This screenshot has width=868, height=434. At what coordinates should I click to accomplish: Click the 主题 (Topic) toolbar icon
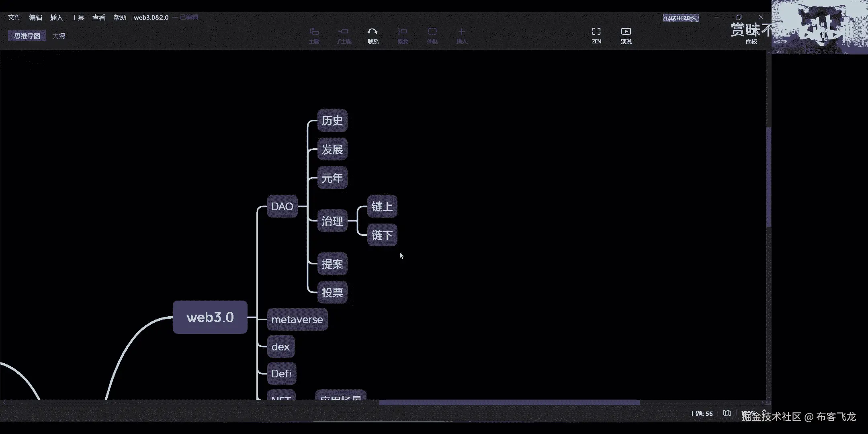(x=314, y=32)
